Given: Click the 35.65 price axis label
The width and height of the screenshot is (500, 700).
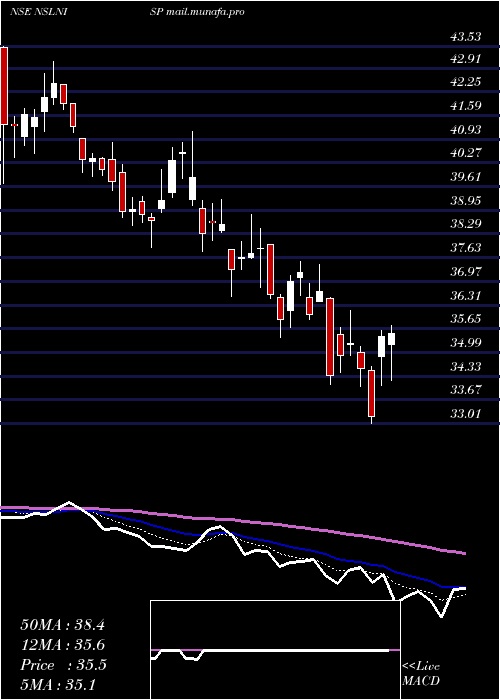Looking at the screenshot, I should 466,319.
